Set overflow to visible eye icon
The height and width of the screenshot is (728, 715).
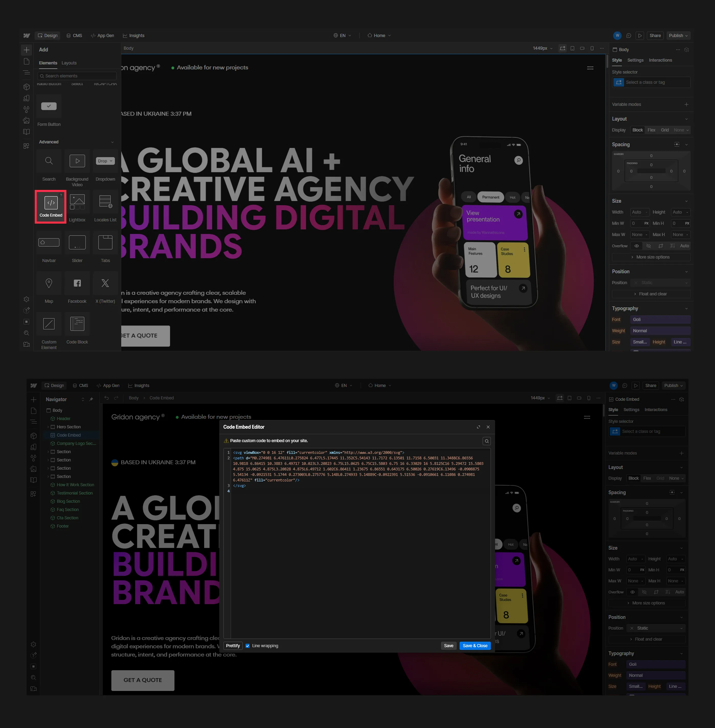(637, 246)
